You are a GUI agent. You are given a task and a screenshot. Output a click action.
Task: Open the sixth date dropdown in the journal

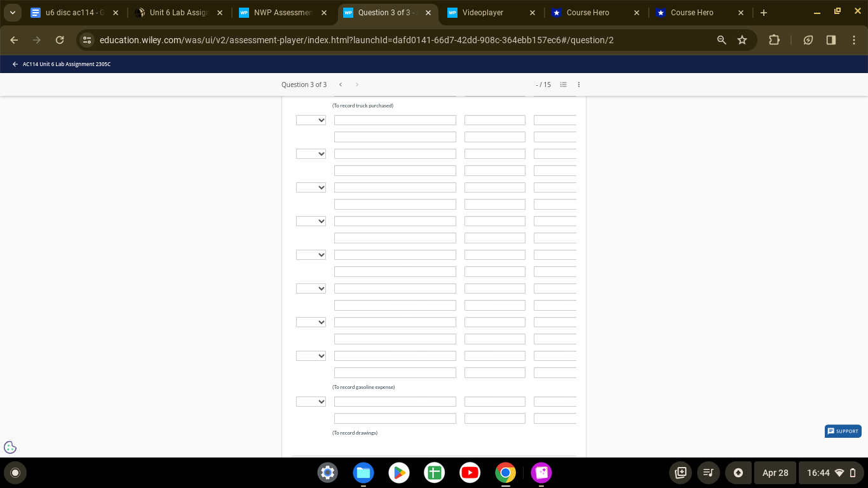(311, 288)
